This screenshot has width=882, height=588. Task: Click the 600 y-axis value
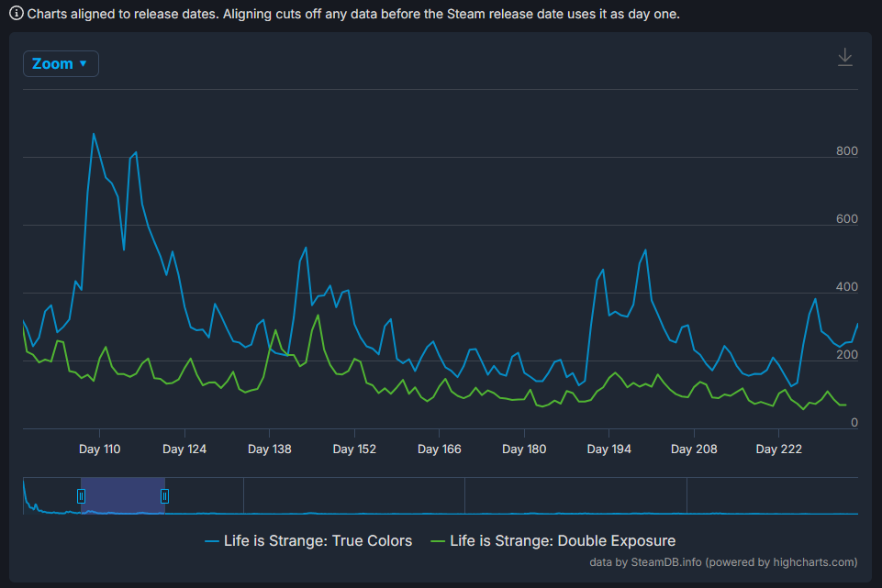[846, 218]
